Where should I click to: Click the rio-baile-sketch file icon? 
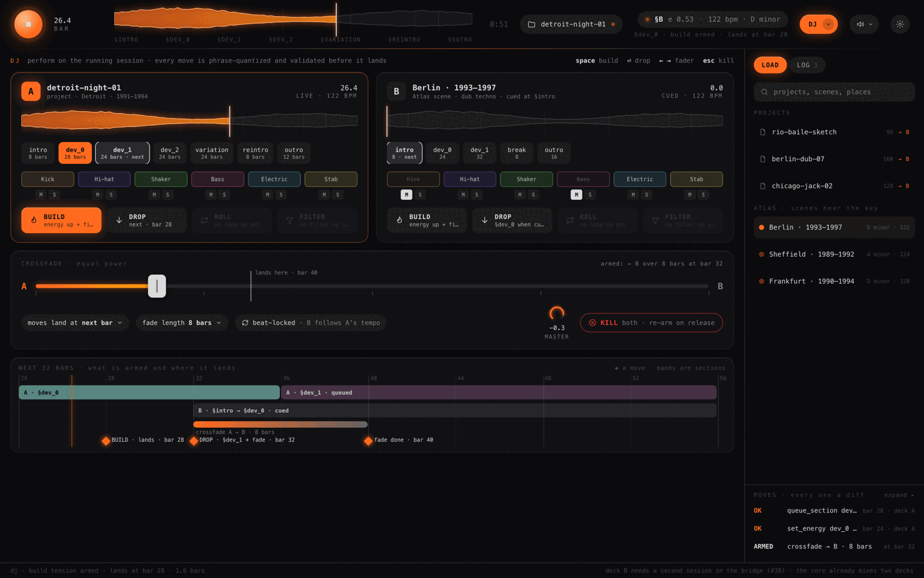[763, 132]
